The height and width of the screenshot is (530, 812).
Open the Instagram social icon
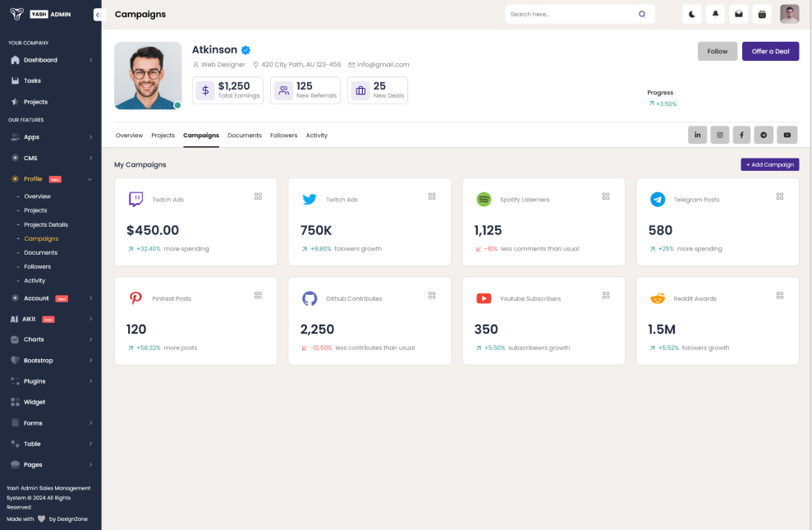point(720,135)
